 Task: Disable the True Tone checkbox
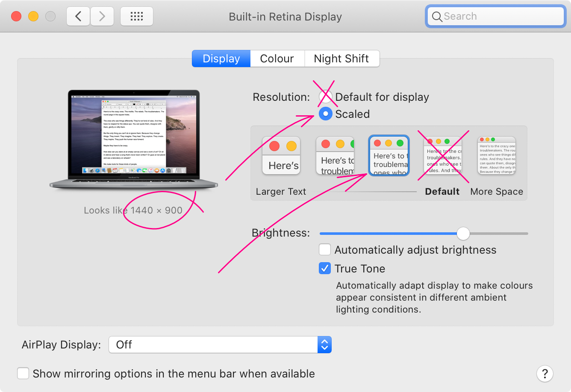(325, 268)
